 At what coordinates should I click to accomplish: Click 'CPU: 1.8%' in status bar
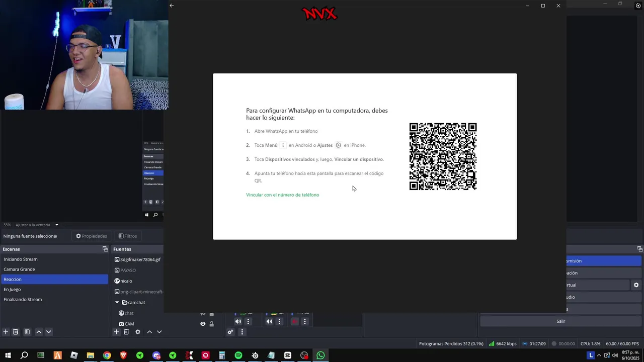pyautogui.click(x=590, y=344)
